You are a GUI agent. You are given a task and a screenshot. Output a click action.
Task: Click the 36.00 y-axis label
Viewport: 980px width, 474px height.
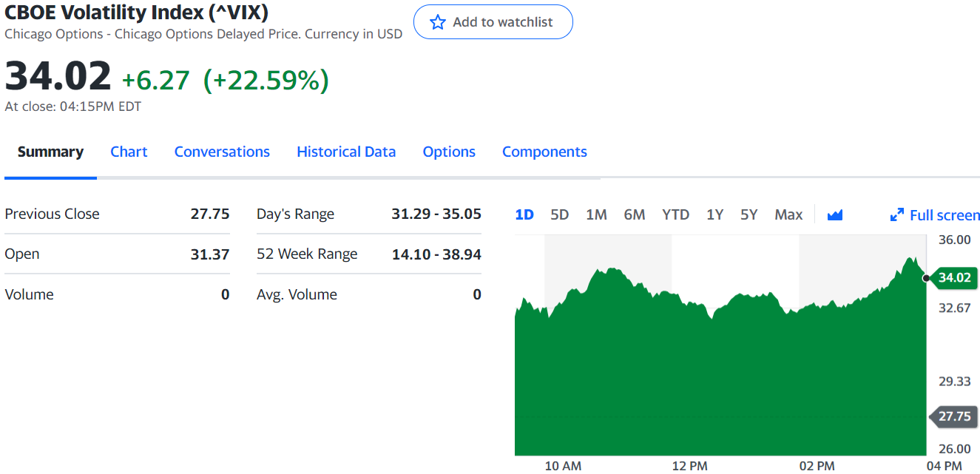click(955, 240)
